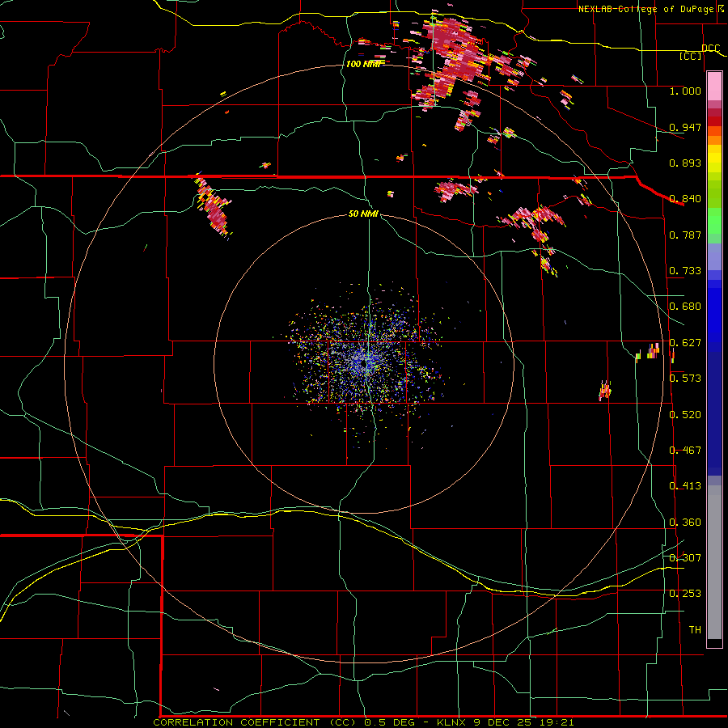Select the 0.893 scale value
728x728 pixels.
[x=685, y=163]
